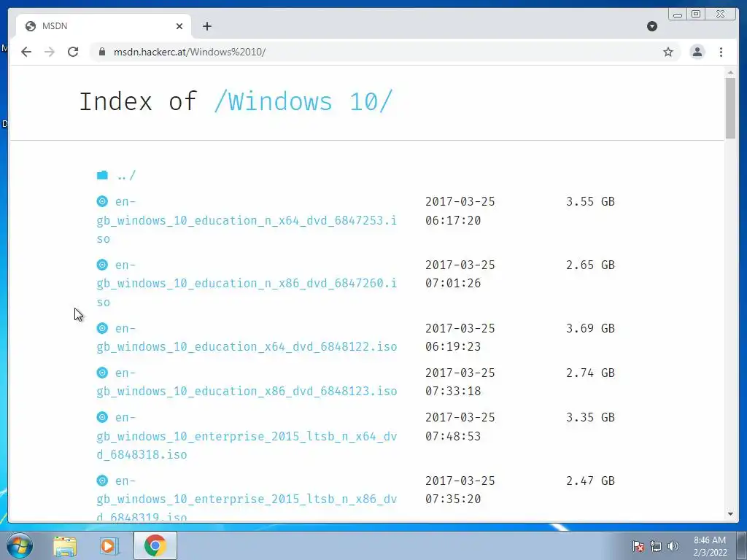Image resolution: width=747 pixels, height=560 pixels.
Task: Click the 07:01:26 timestamp
Action: [453, 284]
